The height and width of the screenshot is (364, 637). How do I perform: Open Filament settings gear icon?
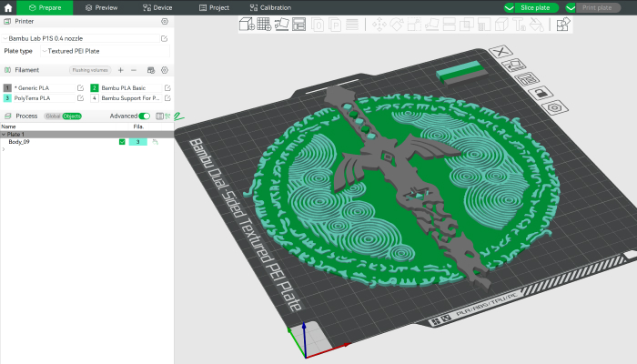[165, 70]
